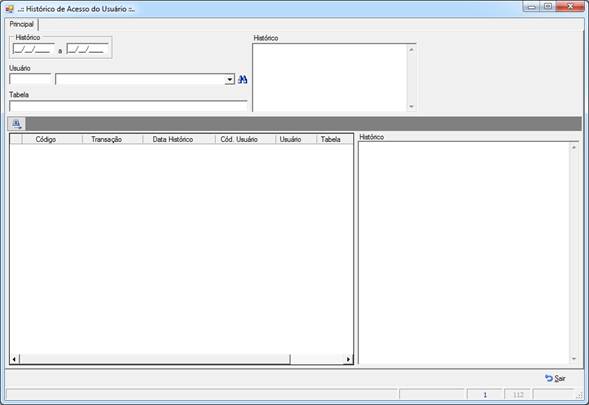This screenshot has height=405, width=589.
Task: Minimize the Histórico de Acesso window
Action: click(531, 6)
